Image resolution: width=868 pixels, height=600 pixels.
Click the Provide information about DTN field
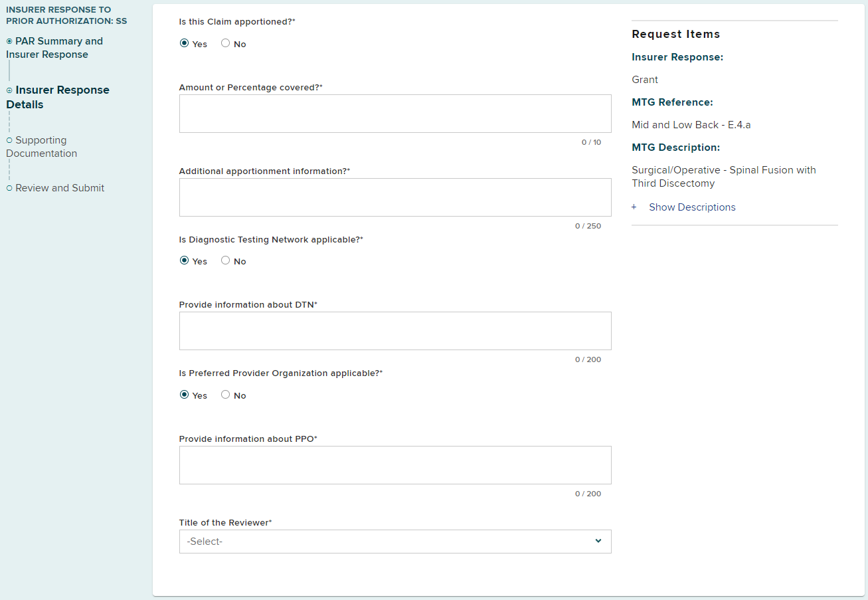click(394, 331)
